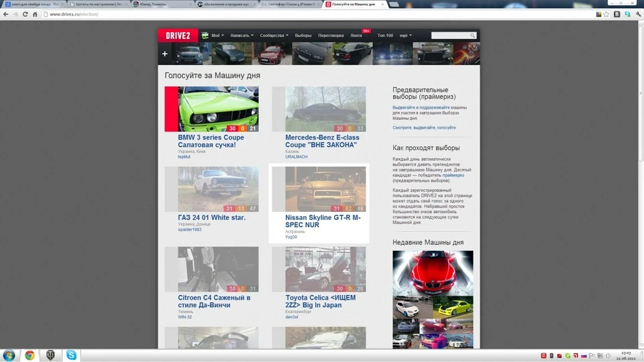644x362 pixels.
Task: Open the Выборы menu item
Action: (x=303, y=36)
